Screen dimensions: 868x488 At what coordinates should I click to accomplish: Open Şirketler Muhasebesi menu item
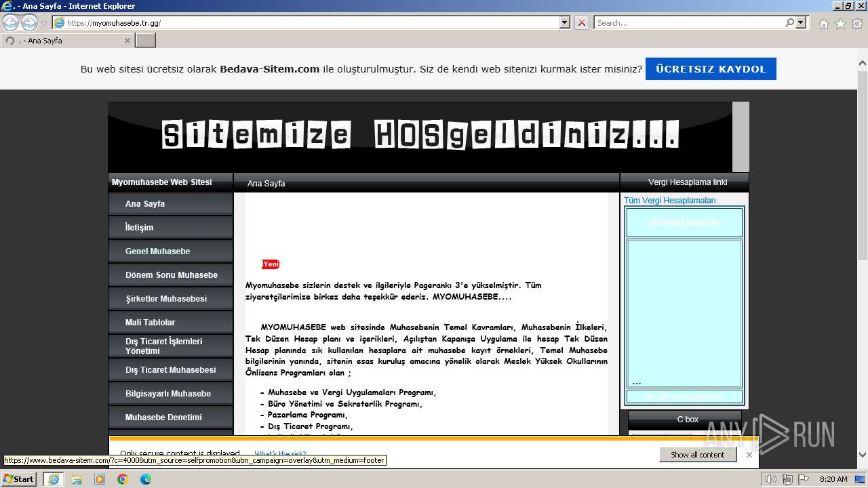click(171, 299)
